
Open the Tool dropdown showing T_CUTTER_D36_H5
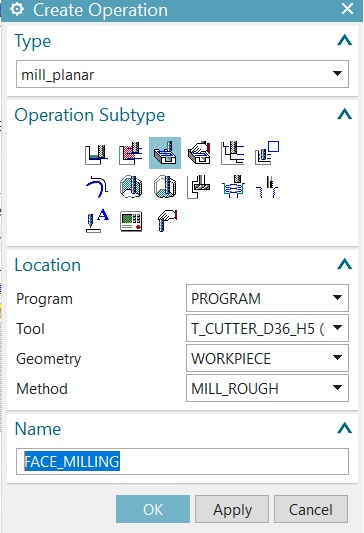pos(267,328)
